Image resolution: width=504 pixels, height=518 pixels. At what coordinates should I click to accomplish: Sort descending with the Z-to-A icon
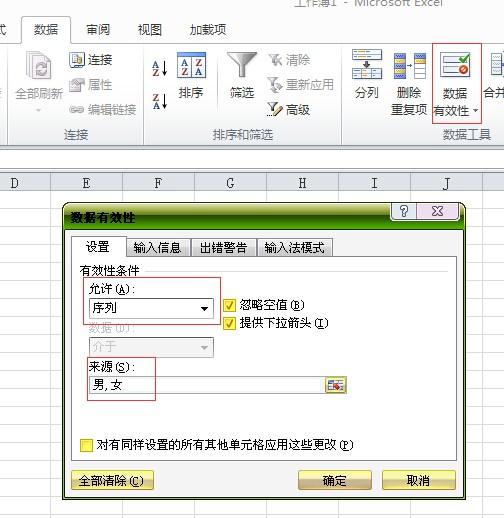[160, 101]
